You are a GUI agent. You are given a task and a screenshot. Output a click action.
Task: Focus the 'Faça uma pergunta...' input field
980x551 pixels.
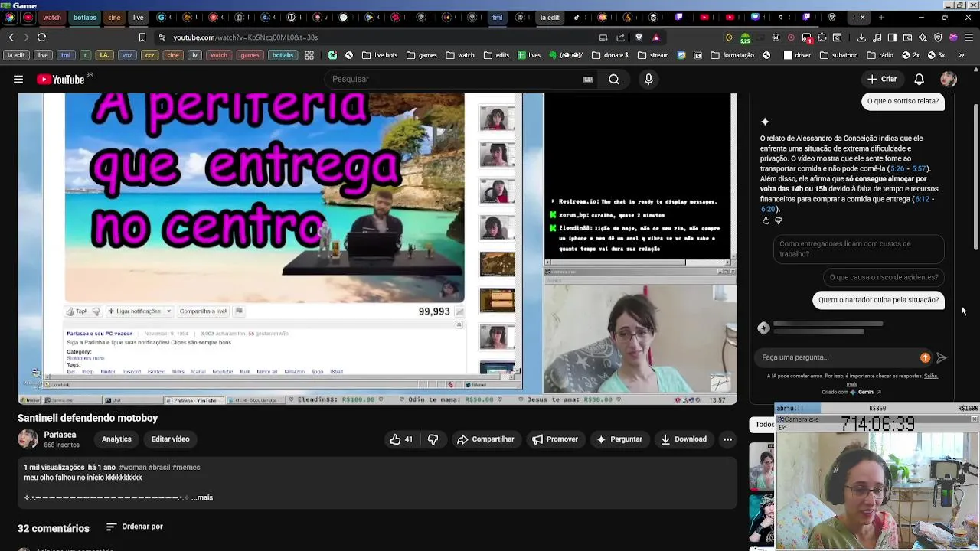click(838, 357)
